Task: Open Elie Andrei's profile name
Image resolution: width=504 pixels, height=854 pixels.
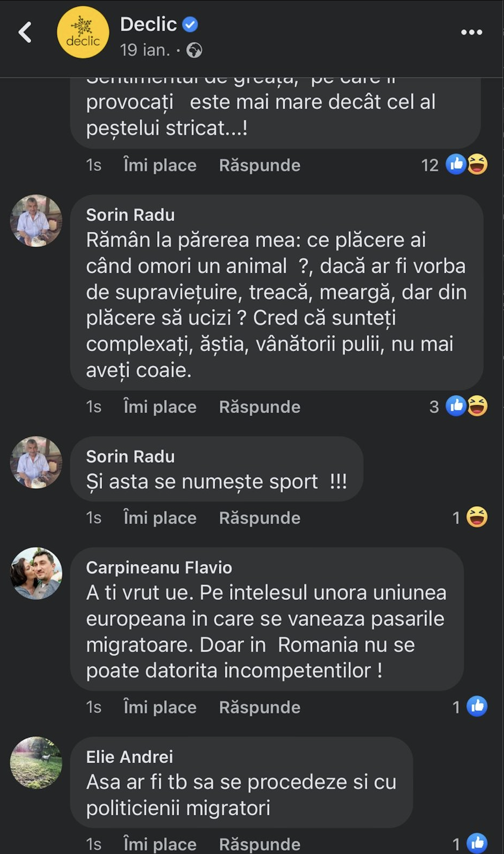Action: [129, 757]
